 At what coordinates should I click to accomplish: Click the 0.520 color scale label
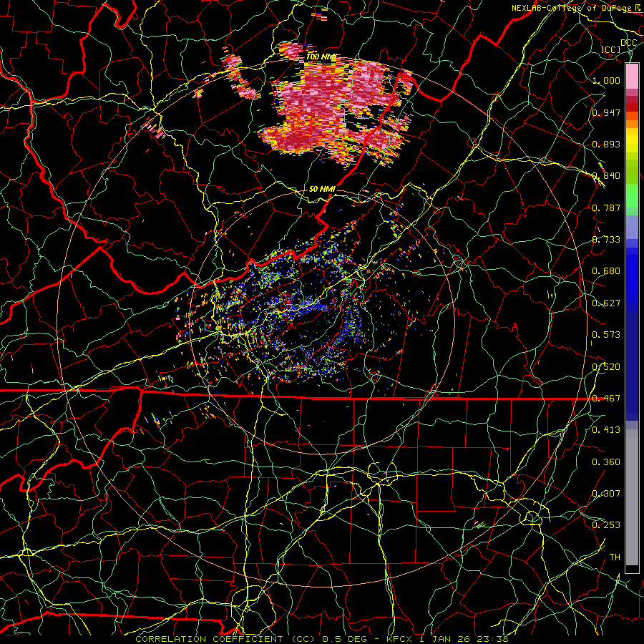(x=606, y=367)
